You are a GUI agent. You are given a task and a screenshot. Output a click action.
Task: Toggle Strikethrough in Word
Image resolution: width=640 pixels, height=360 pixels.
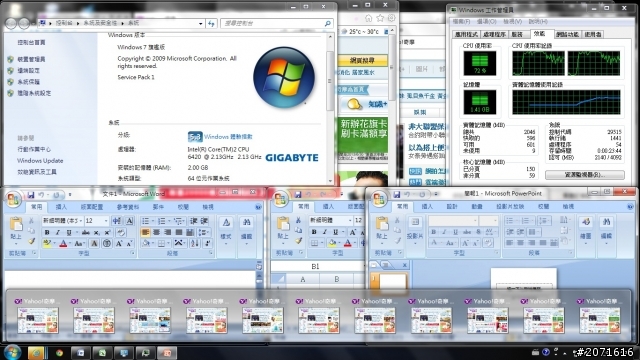pos(85,232)
